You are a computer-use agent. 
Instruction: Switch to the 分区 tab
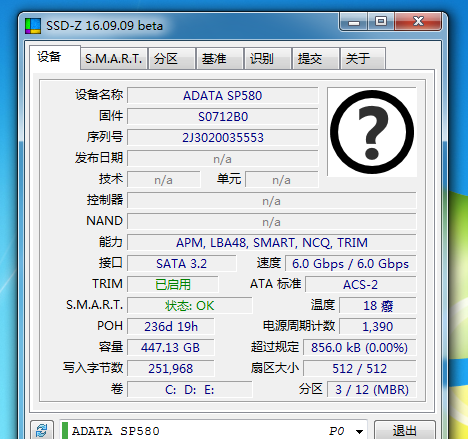(172, 59)
